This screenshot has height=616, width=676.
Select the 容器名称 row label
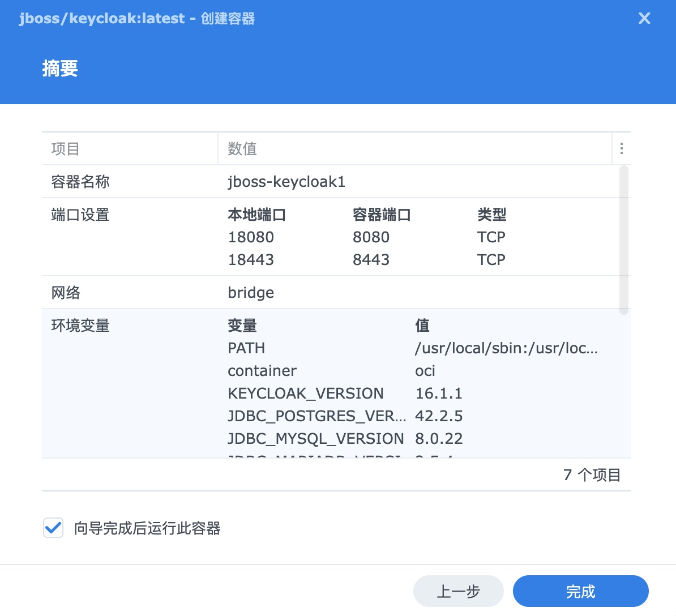point(80,182)
